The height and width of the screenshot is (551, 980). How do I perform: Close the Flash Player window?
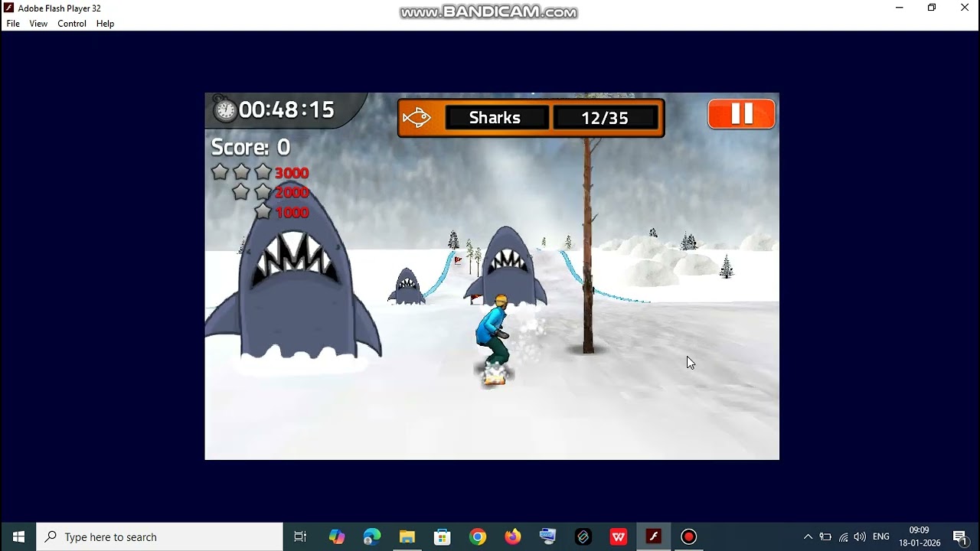tap(965, 8)
